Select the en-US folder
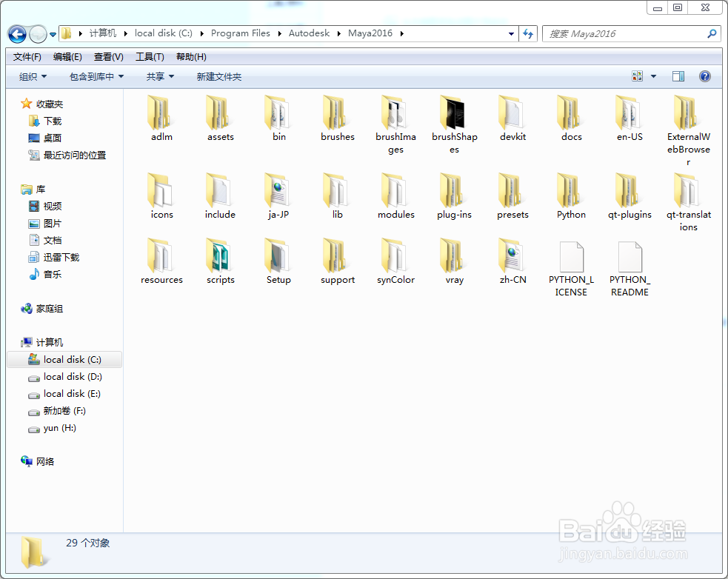 click(x=630, y=118)
